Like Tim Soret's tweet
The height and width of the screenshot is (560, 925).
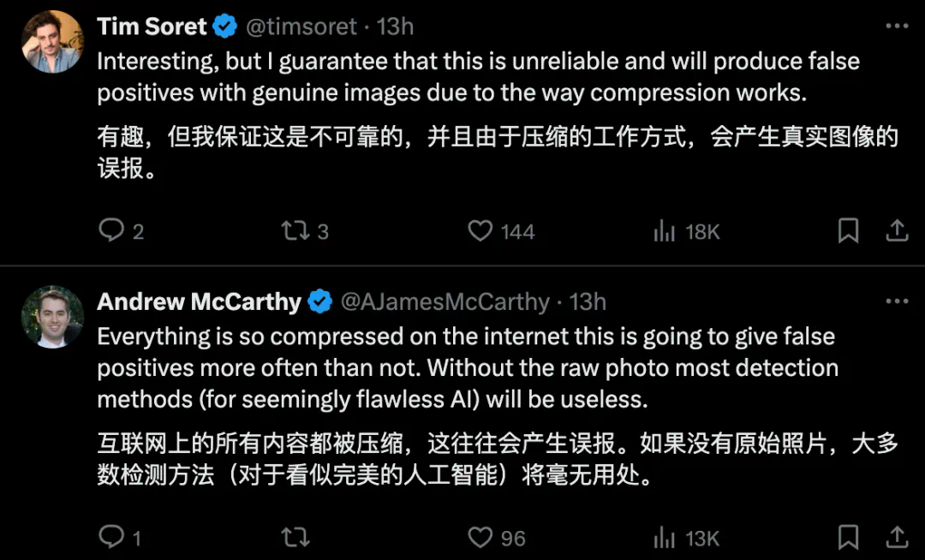(480, 230)
